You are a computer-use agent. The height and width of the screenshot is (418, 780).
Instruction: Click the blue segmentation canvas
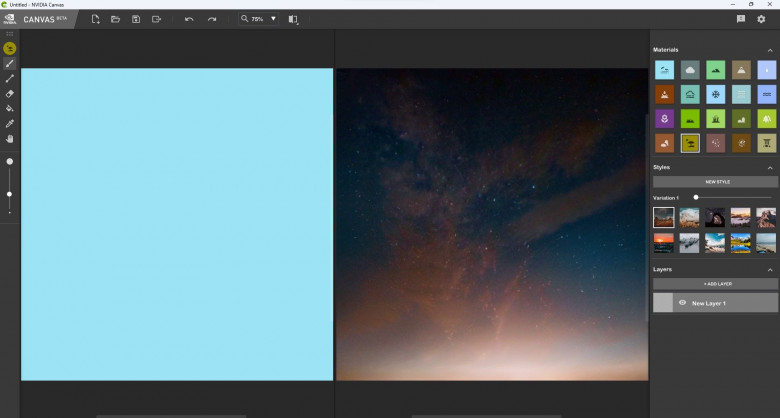177,224
